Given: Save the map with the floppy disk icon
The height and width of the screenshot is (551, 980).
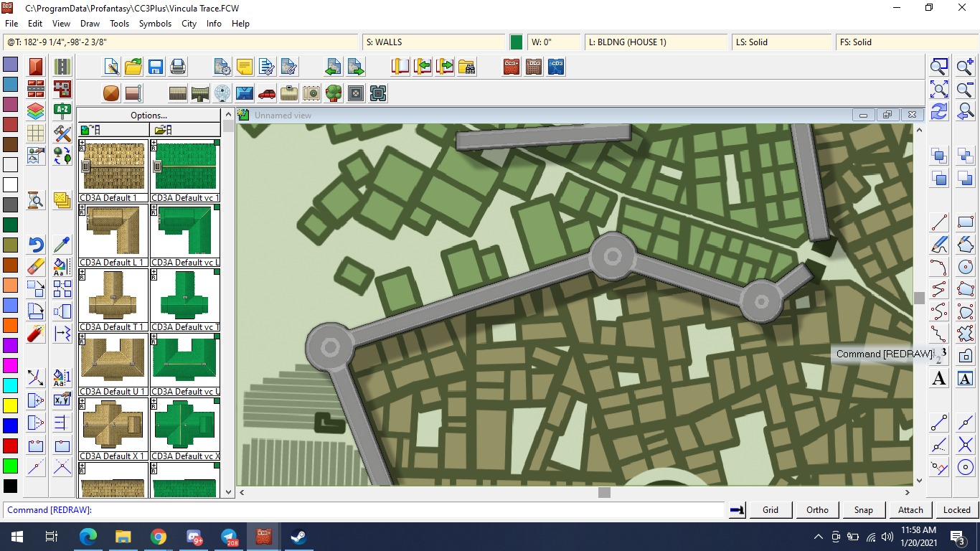Looking at the screenshot, I should (156, 67).
